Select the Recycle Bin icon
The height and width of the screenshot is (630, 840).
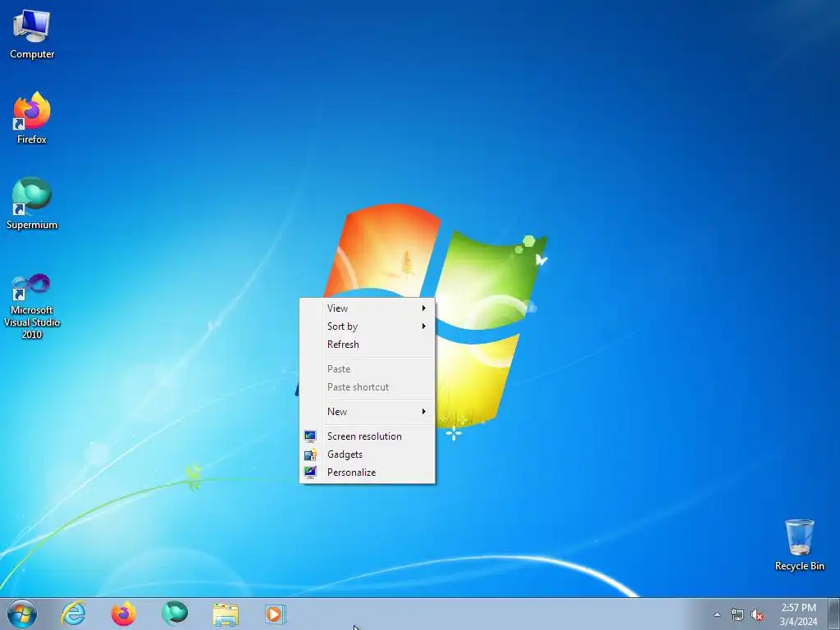pos(799,545)
